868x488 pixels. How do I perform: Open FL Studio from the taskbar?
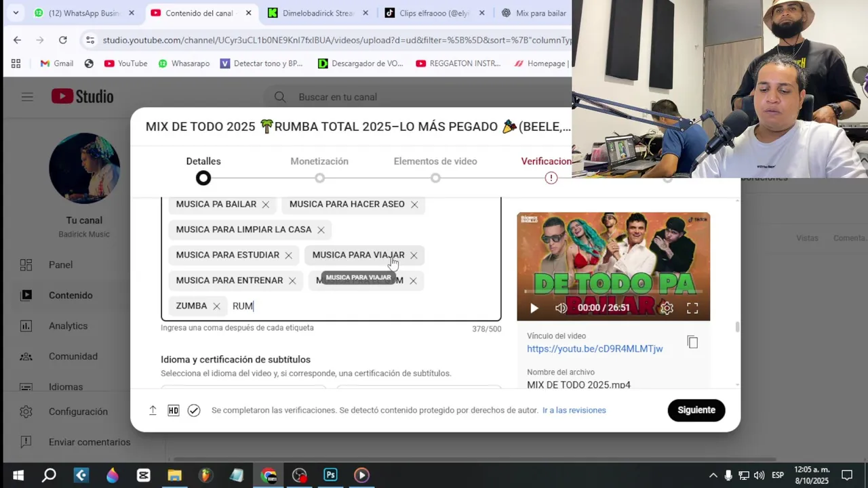tap(205, 476)
